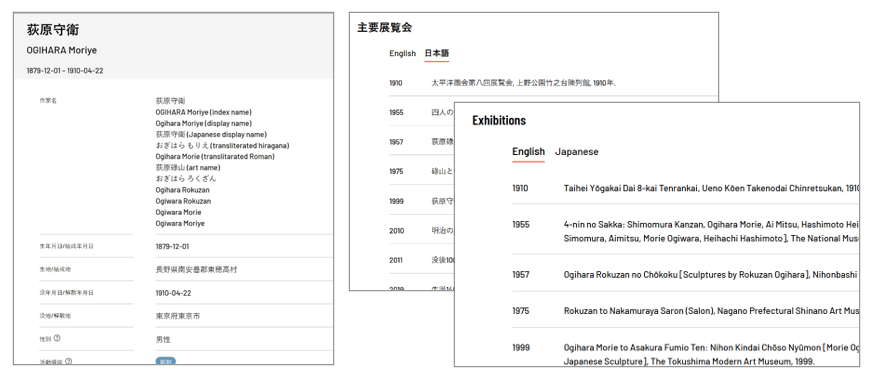Select the English tab under Exhibitions

[x=528, y=151]
